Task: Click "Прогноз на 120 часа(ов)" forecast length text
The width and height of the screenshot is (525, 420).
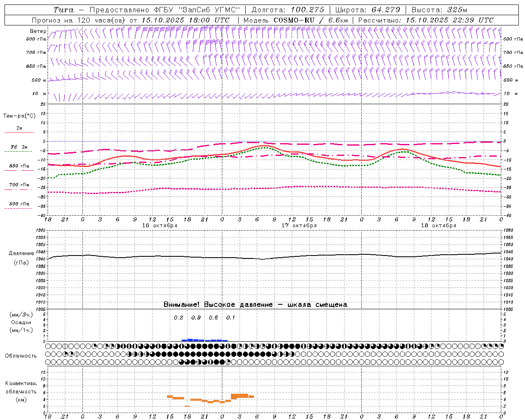Action: tap(79, 20)
